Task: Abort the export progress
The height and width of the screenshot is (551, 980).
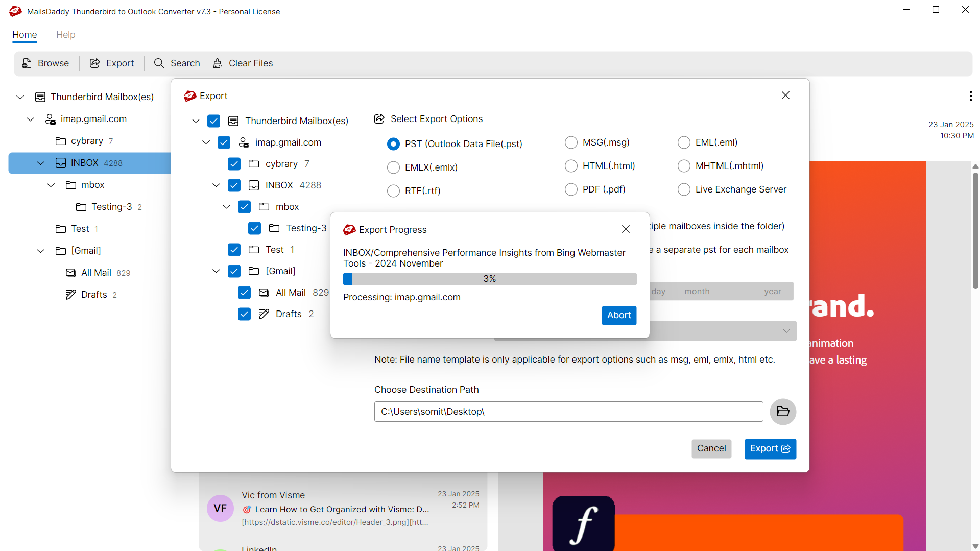Action: point(619,316)
